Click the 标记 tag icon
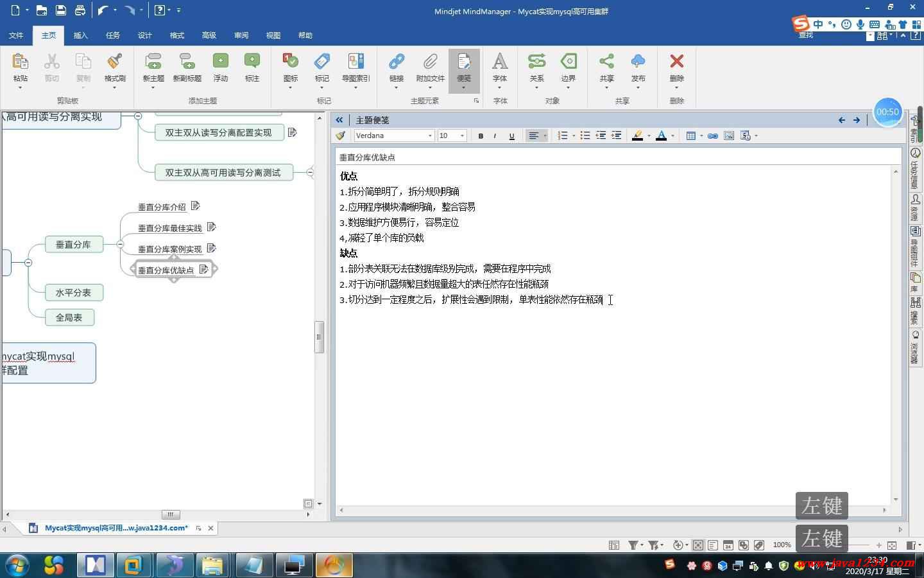Image resolution: width=924 pixels, height=578 pixels. (322, 62)
